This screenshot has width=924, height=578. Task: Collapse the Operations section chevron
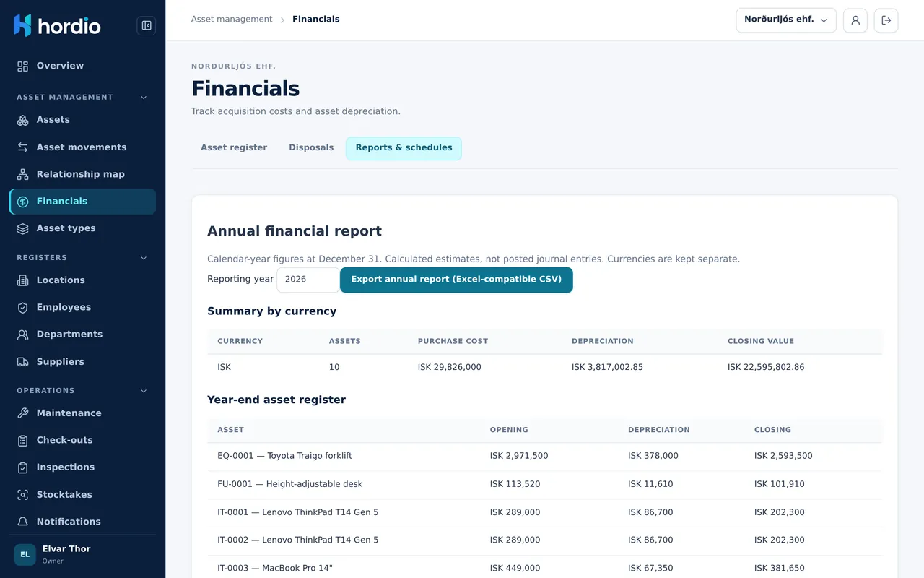coord(144,391)
